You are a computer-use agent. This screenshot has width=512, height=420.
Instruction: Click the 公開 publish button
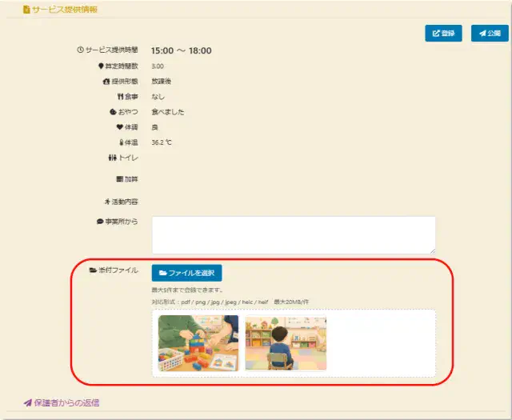[x=490, y=33]
